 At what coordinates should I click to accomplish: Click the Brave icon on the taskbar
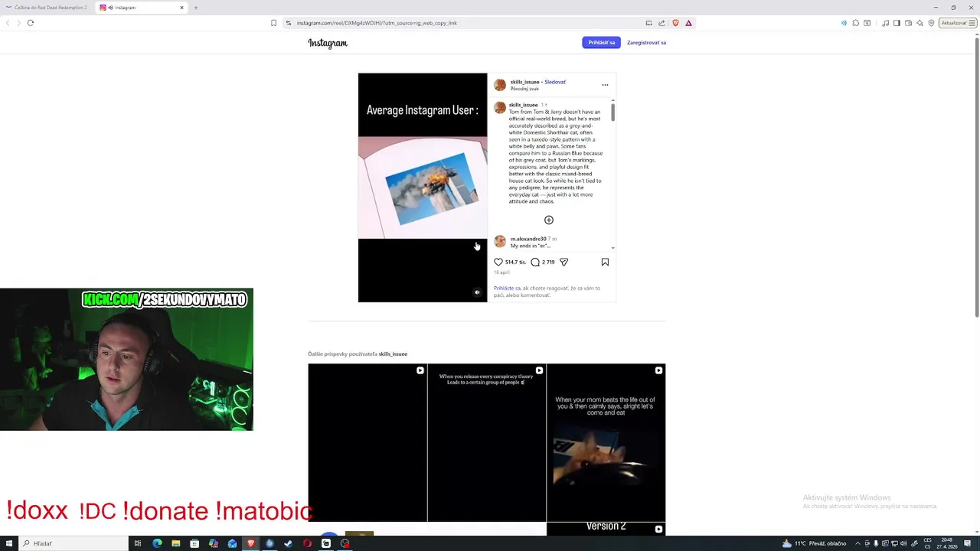tap(250, 543)
